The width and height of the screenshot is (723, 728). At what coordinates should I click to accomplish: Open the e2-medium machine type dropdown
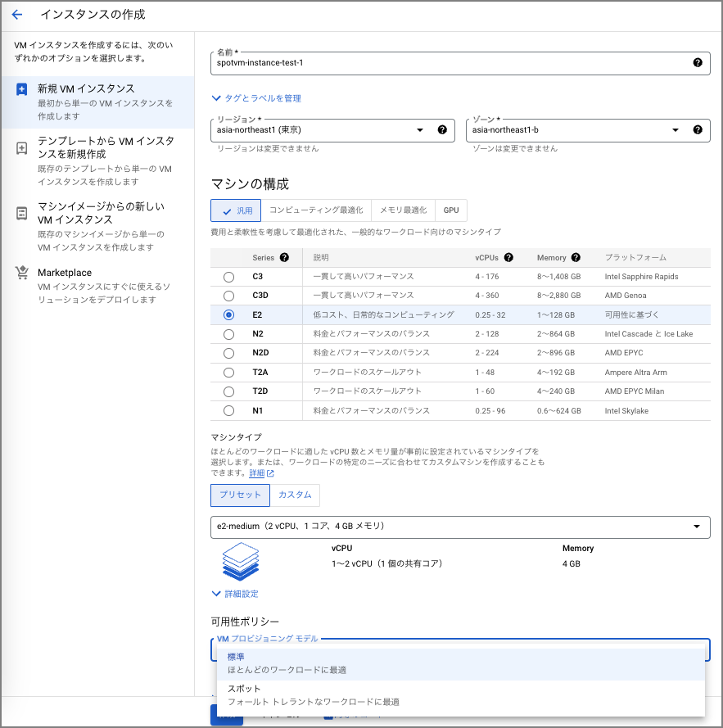pos(460,527)
